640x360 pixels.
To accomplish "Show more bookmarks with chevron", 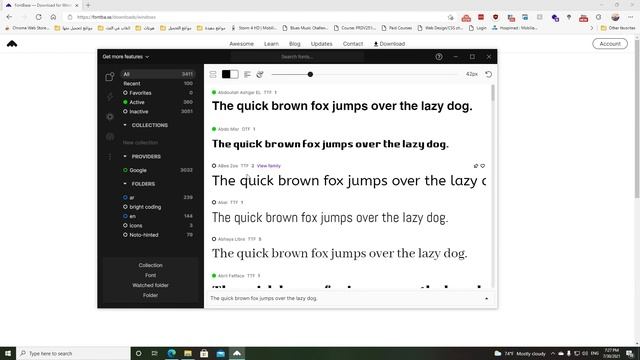I will [592, 28].
